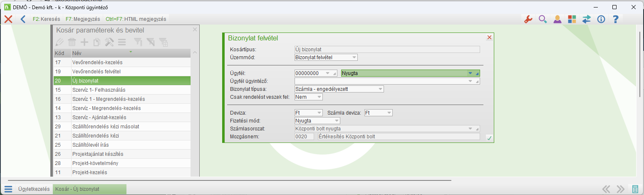The image size is (644, 195).
Task: Click the swap arrows icon
Action: tap(587, 19)
